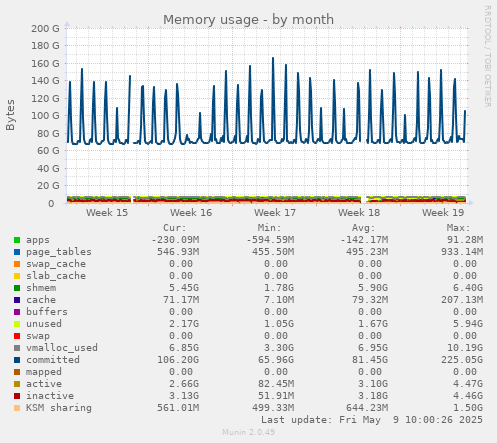Click the 'Min:' column header

pos(270,228)
